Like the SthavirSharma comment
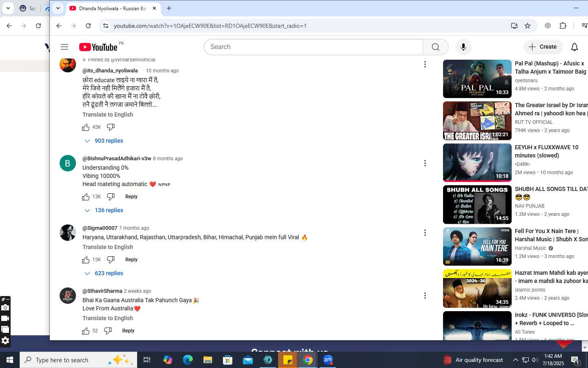588x368 pixels. (86, 331)
